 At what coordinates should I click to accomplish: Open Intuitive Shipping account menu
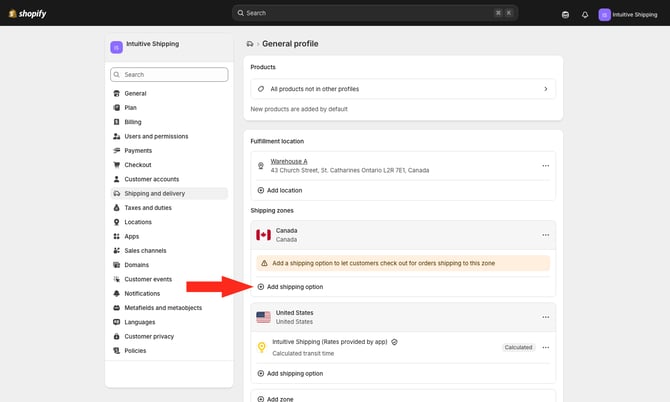click(x=628, y=15)
